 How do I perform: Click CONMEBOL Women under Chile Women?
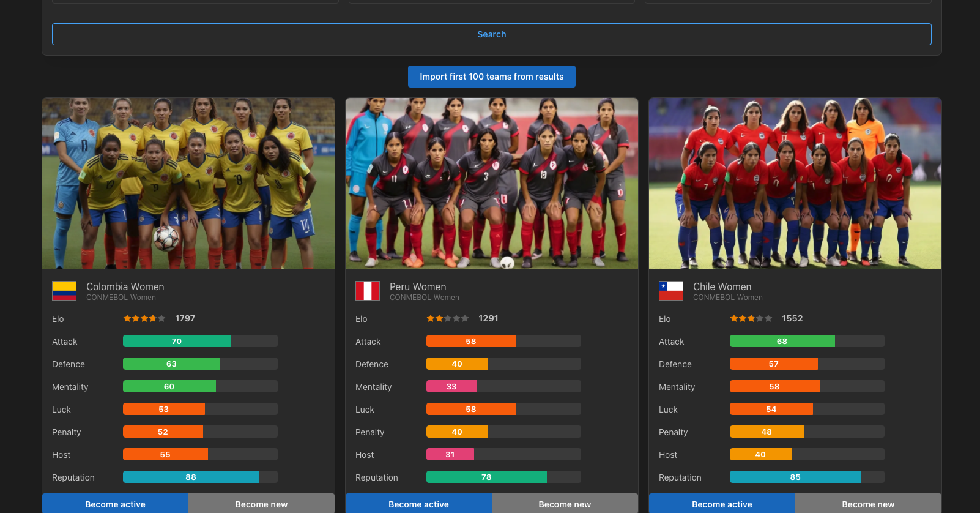tap(728, 298)
